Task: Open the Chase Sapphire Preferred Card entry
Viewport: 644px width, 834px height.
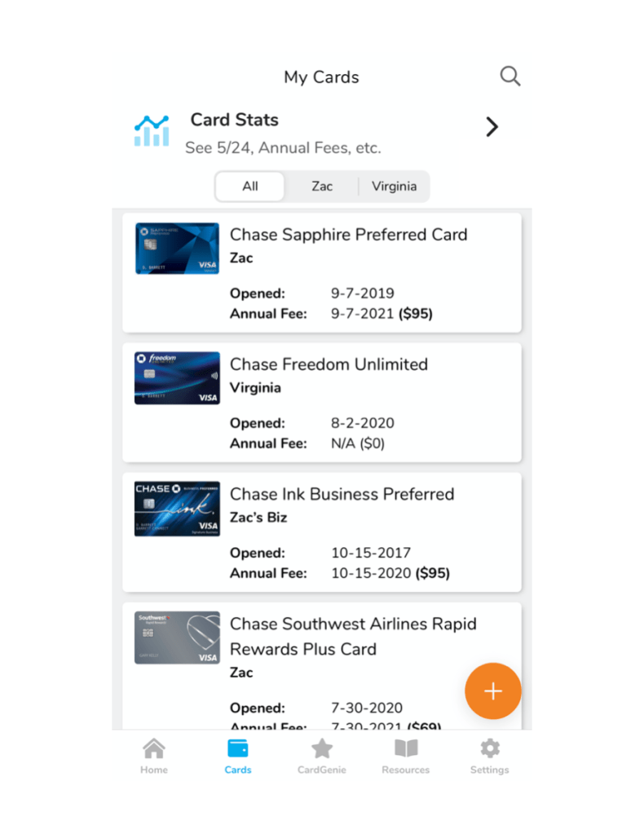Action: click(x=348, y=235)
